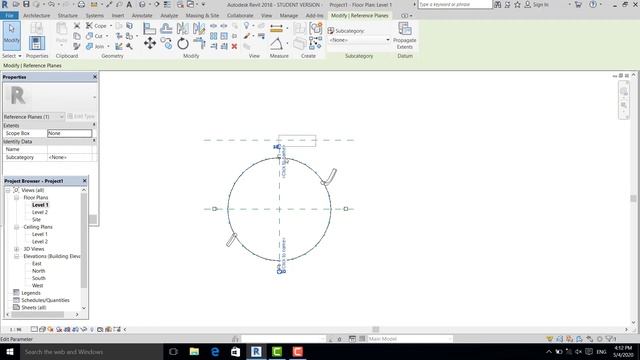640x360 pixels.
Task: Close the Properties palette
Action: click(95, 77)
